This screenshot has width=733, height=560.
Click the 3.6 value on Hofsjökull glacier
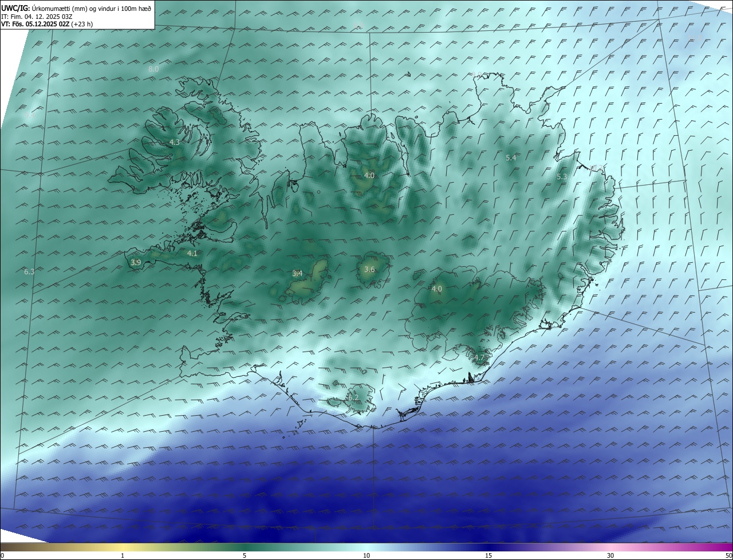point(369,270)
